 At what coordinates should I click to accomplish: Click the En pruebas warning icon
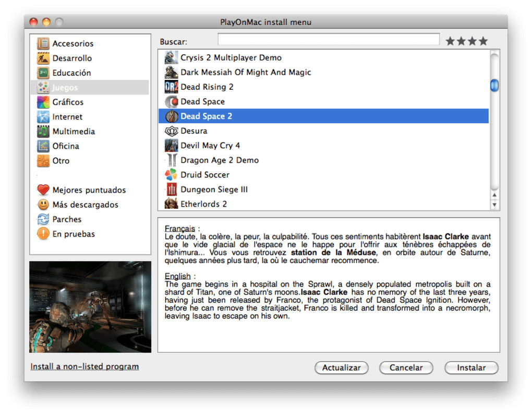click(x=43, y=234)
